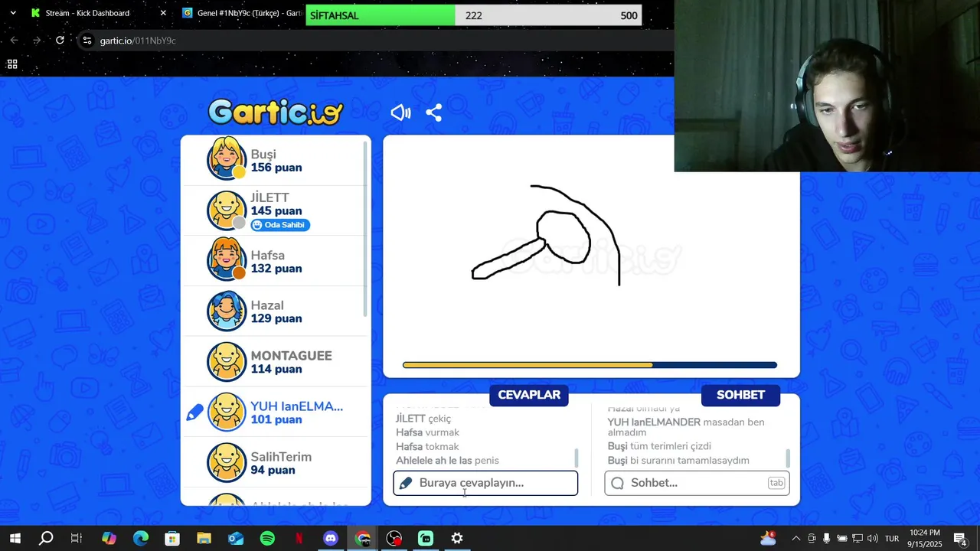Click the answer 'Hafsa vurmak'
The image size is (980, 551).
click(x=427, y=432)
